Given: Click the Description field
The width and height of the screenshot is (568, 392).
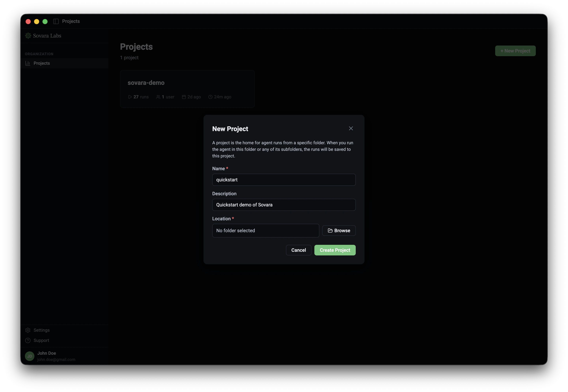Looking at the screenshot, I should click(284, 205).
